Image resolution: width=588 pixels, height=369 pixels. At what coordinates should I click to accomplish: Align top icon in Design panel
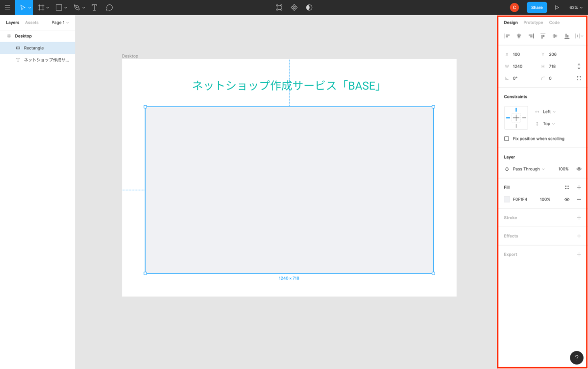[x=543, y=36]
